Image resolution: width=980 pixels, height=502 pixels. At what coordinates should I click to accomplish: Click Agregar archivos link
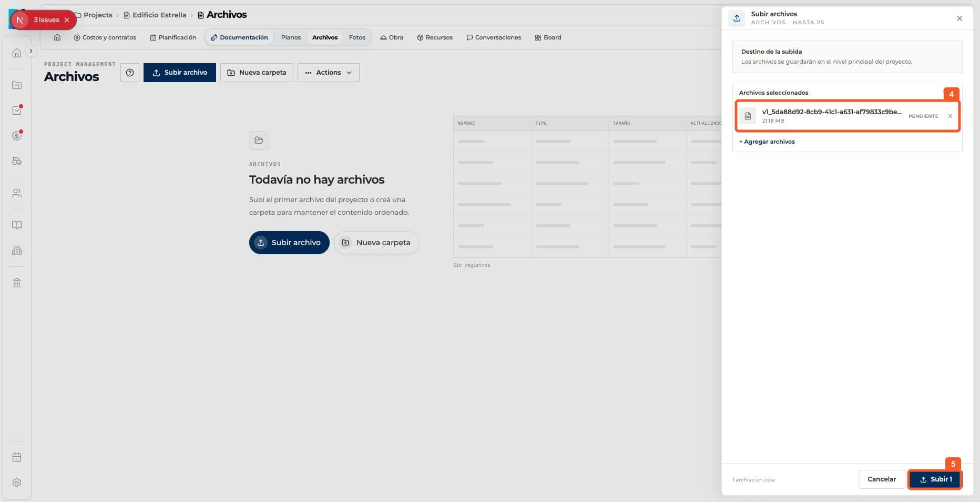pos(767,142)
